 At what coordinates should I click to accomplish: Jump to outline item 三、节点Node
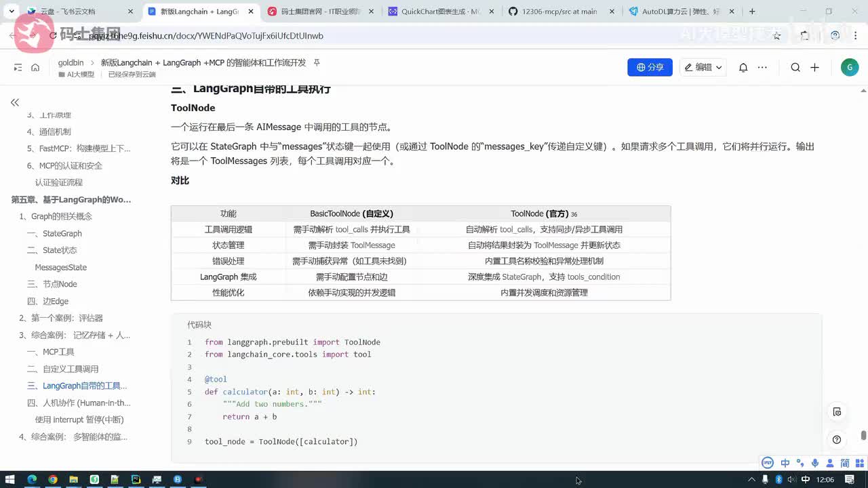pos(52,284)
